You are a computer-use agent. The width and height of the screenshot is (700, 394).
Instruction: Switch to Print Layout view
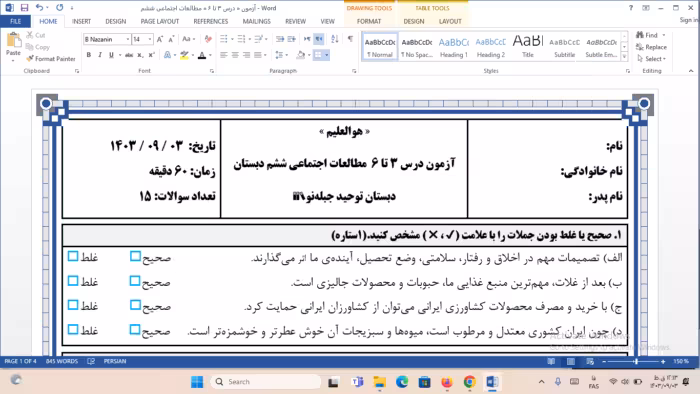pyautogui.click(x=571, y=361)
